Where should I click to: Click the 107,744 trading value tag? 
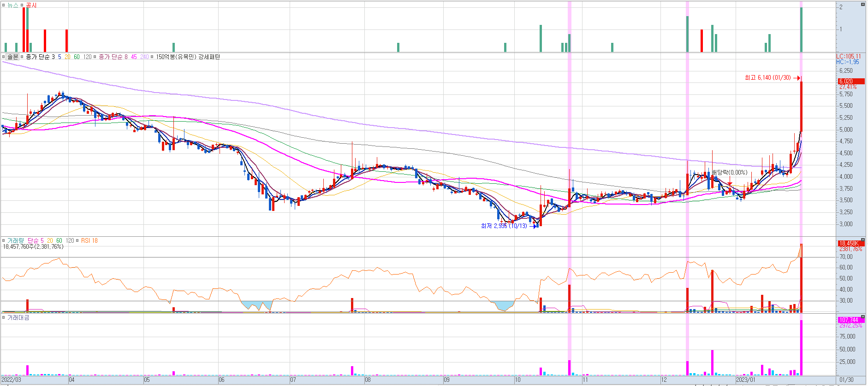pos(851,320)
